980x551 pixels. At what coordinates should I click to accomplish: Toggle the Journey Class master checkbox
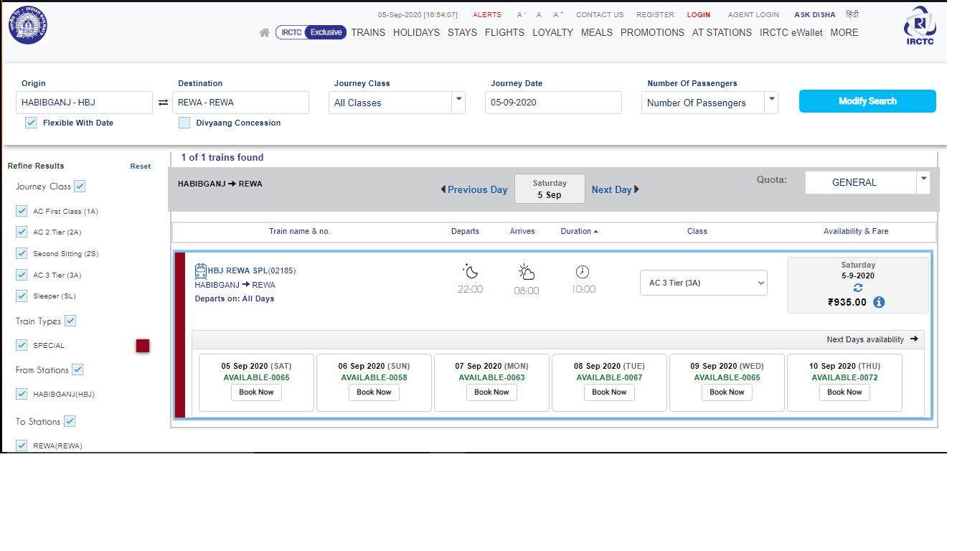tap(80, 187)
